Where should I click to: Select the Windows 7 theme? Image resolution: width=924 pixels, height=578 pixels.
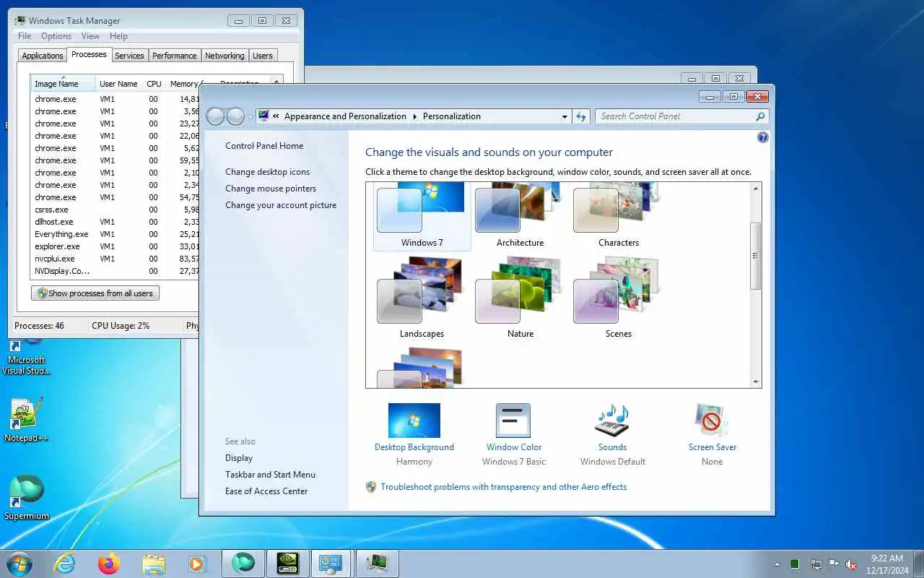422,215
